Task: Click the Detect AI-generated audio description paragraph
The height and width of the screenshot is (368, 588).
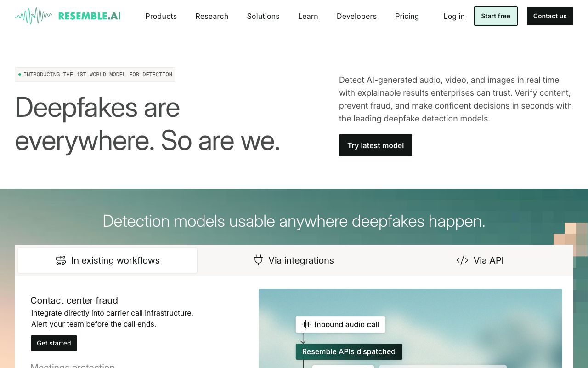Action: pos(455,99)
